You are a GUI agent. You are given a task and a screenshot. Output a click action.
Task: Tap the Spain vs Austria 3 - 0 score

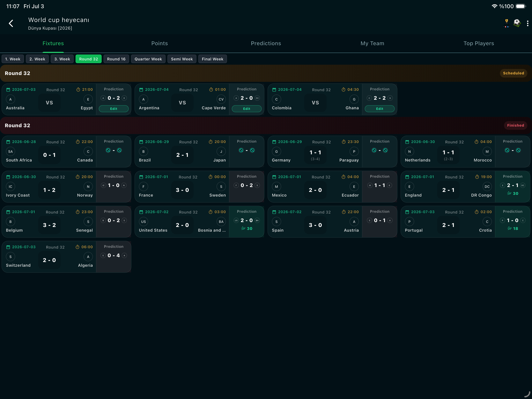315,225
